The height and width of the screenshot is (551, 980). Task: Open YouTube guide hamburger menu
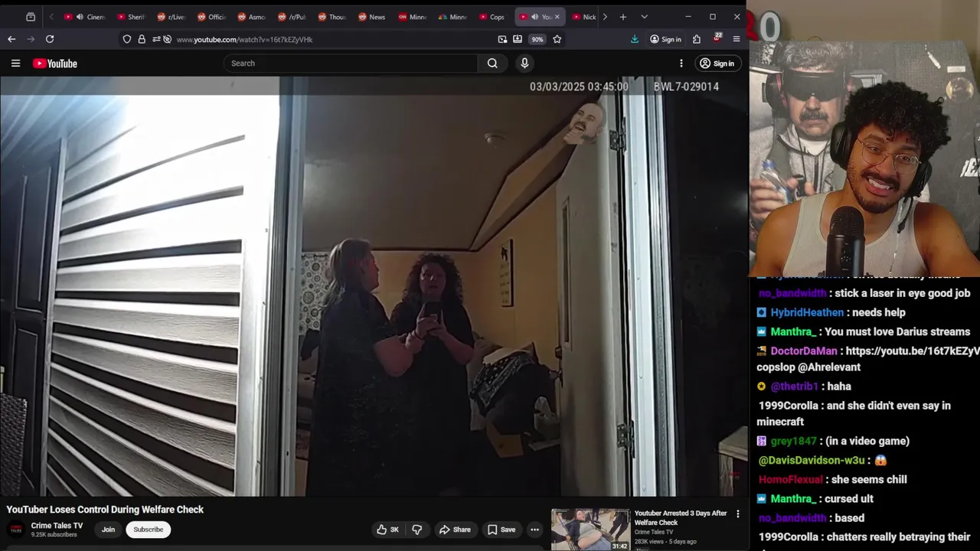15,64
